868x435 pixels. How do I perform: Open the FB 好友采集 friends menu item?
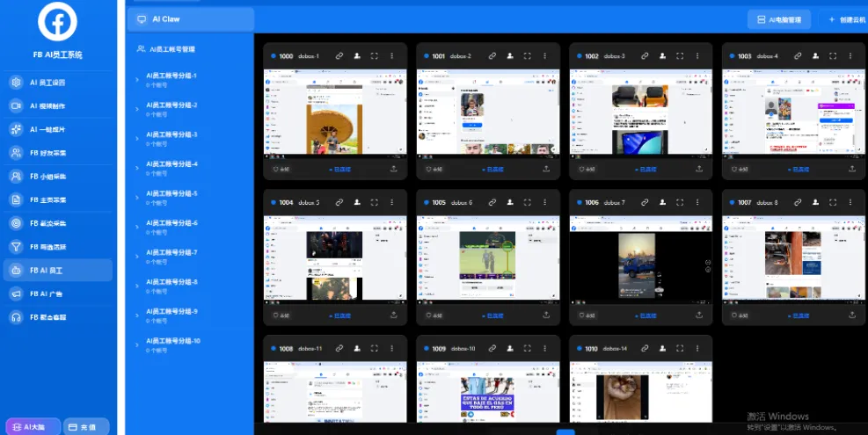[57, 153]
